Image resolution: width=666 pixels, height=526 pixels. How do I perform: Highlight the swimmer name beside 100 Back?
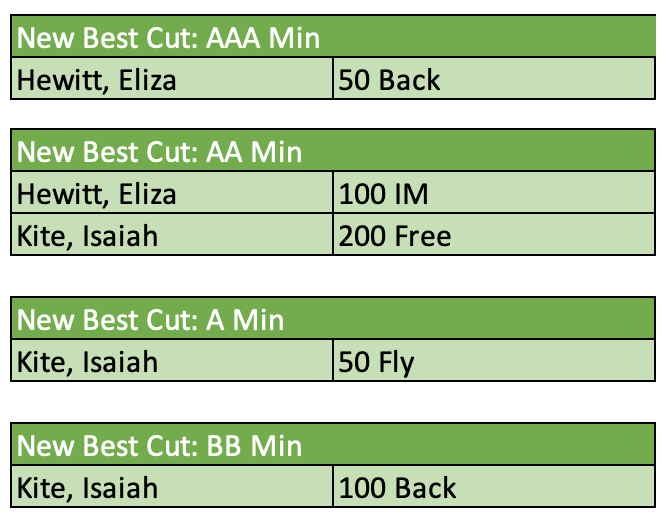[88, 487]
